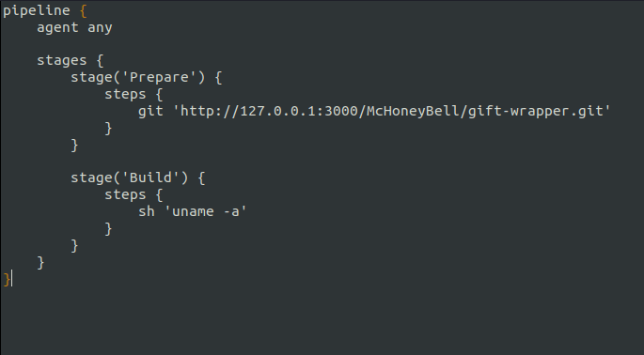Click the 'pipeline' keyword on first line
This screenshot has width=644, height=355.
click(x=37, y=10)
